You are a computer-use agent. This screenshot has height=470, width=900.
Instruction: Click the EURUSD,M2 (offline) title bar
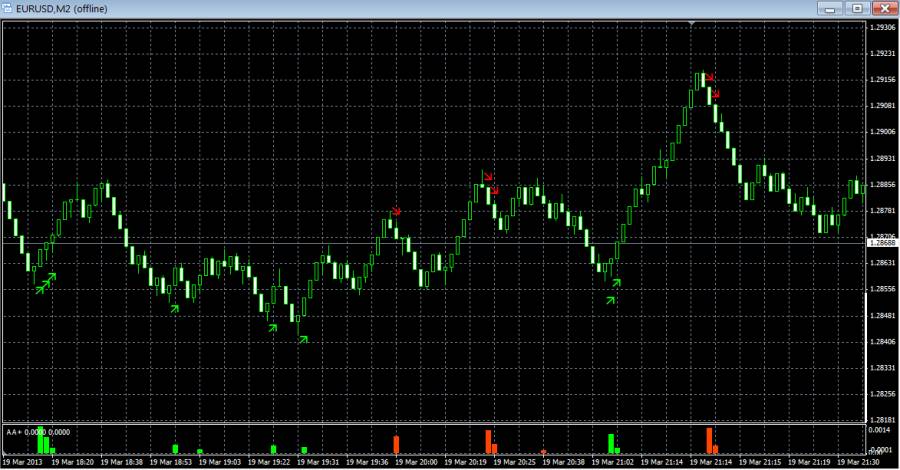coord(400,8)
